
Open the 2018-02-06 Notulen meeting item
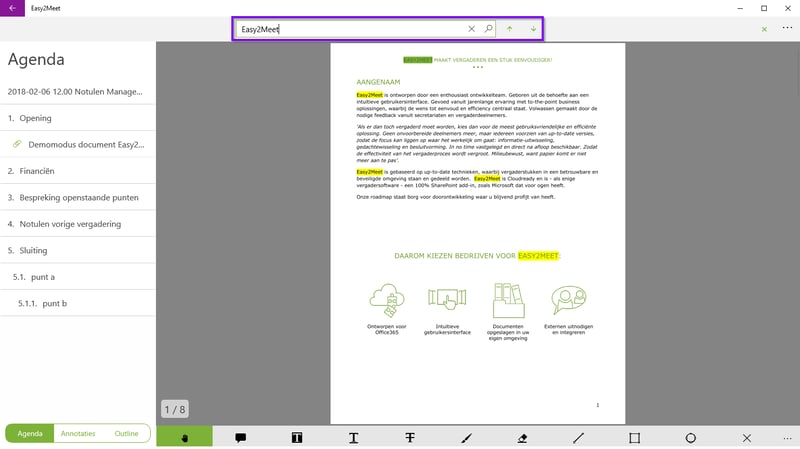click(x=78, y=91)
